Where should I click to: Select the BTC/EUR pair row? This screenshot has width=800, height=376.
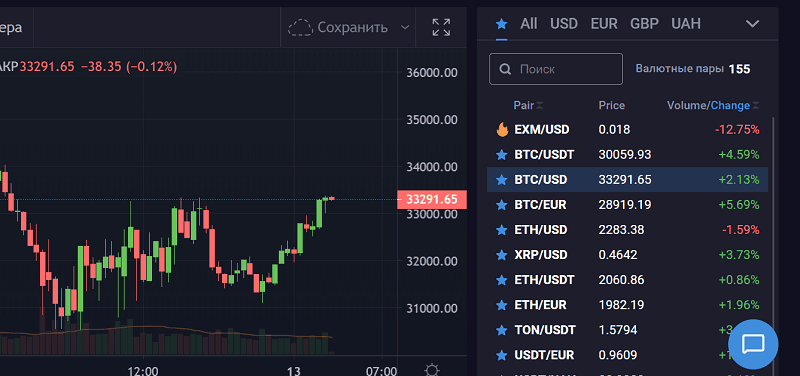[x=628, y=205]
